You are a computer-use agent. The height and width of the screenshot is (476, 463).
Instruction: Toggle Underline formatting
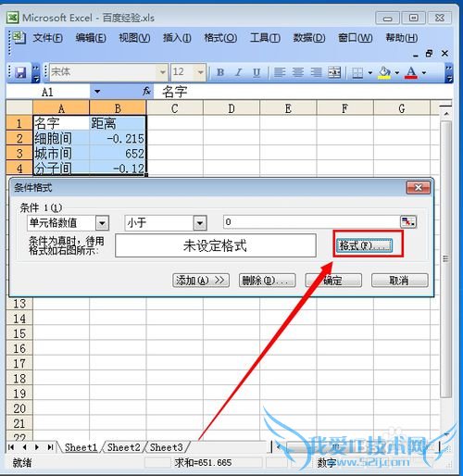click(257, 72)
